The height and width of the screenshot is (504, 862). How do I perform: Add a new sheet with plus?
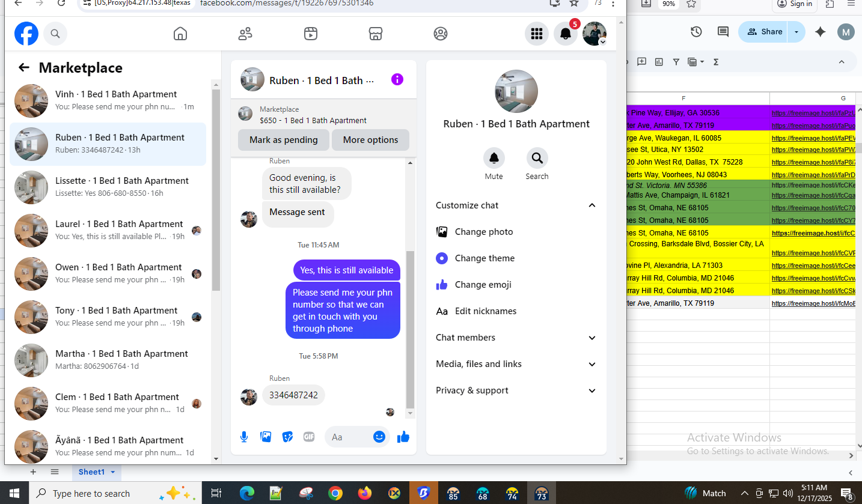tap(33, 472)
